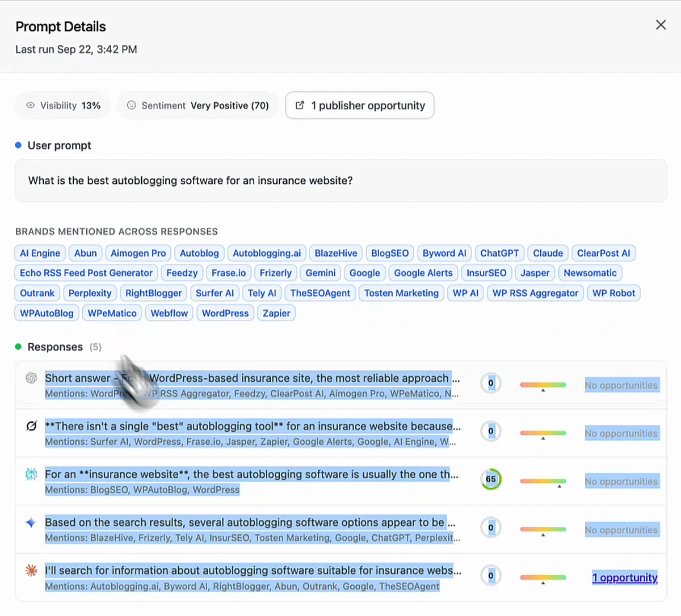Pick the Jasper brand tag

coord(535,273)
